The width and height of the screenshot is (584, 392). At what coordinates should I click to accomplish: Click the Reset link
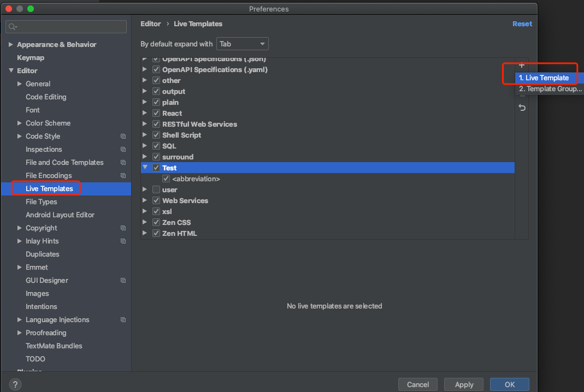[522, 24]
